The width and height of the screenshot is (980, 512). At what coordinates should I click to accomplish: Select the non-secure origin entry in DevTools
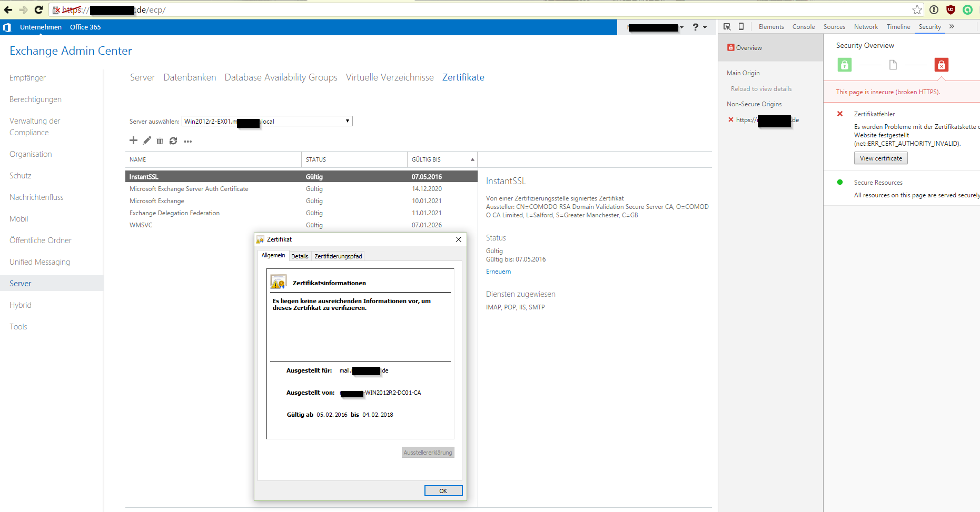(x=764, y=120)
